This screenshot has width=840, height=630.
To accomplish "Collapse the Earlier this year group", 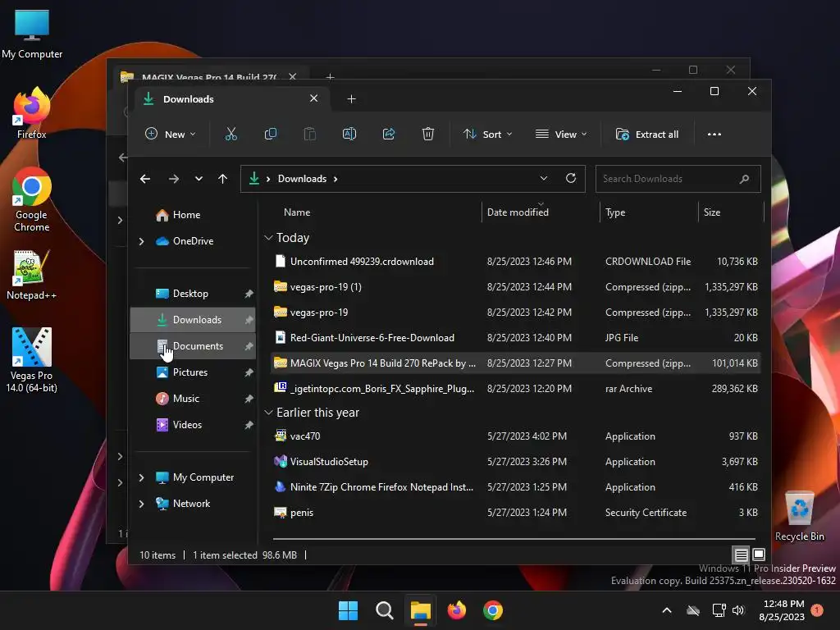I will 269,413.
